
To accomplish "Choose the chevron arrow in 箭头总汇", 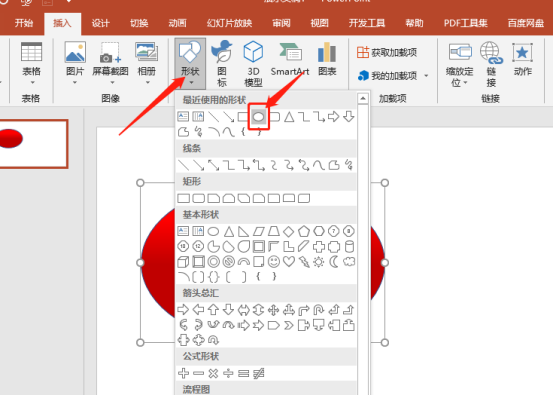I will (x=289, y=325).
